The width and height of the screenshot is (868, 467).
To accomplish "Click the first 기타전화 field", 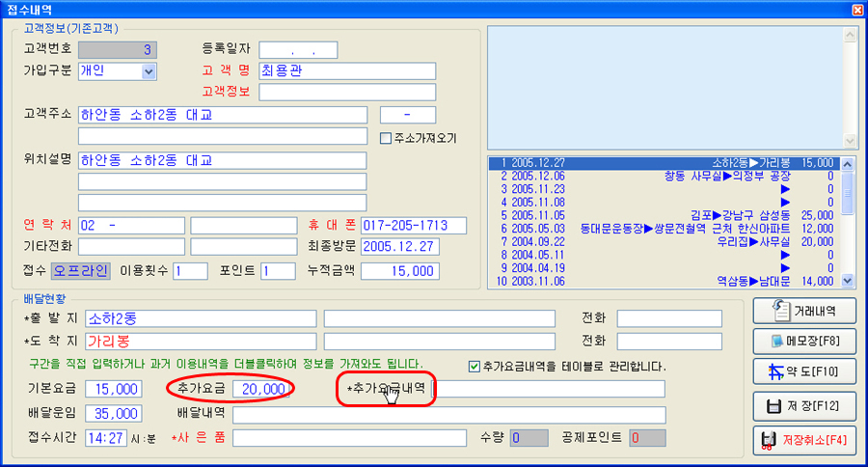I will (x=131, y=246).
